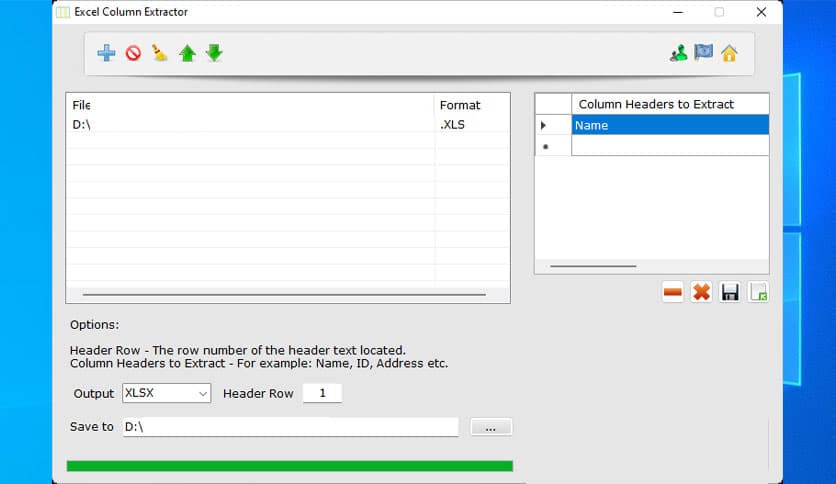The width and height of the screenshot is (836, 484).
Task: Remove selected file with red prohibited icon
Action: coord(133,53)
